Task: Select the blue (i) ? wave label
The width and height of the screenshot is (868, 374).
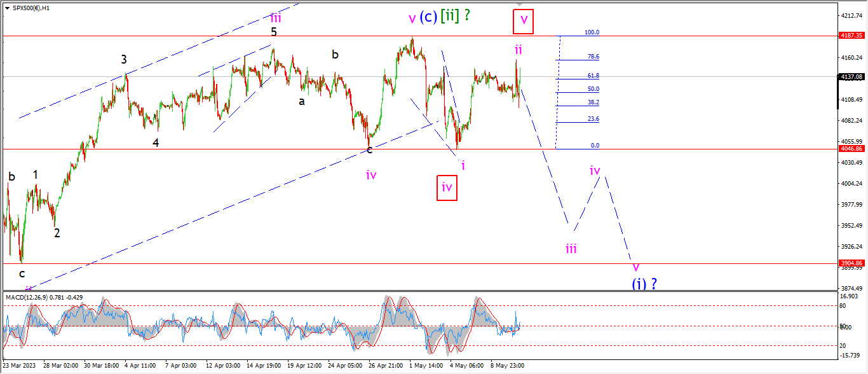Action: (x=644, y=284)
